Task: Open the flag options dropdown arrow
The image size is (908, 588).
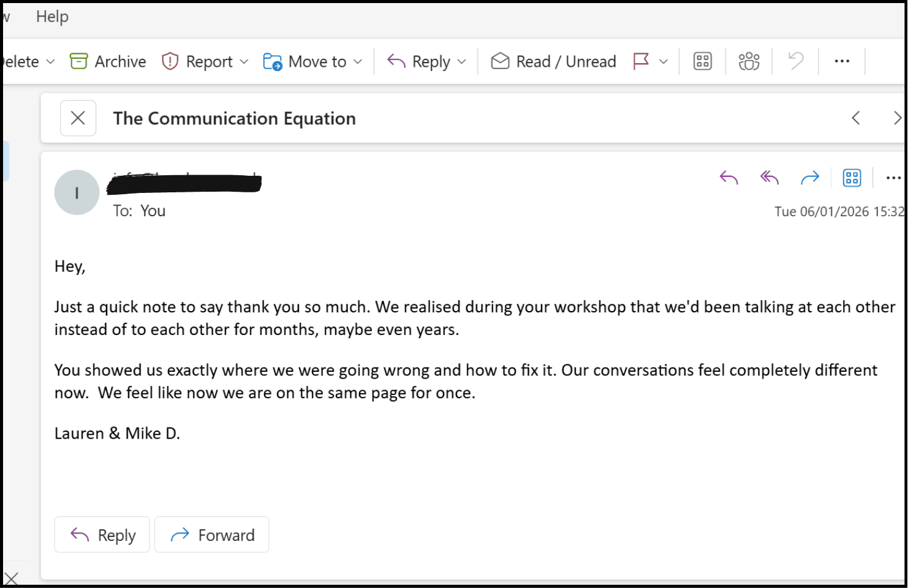Action: point(664,62)
